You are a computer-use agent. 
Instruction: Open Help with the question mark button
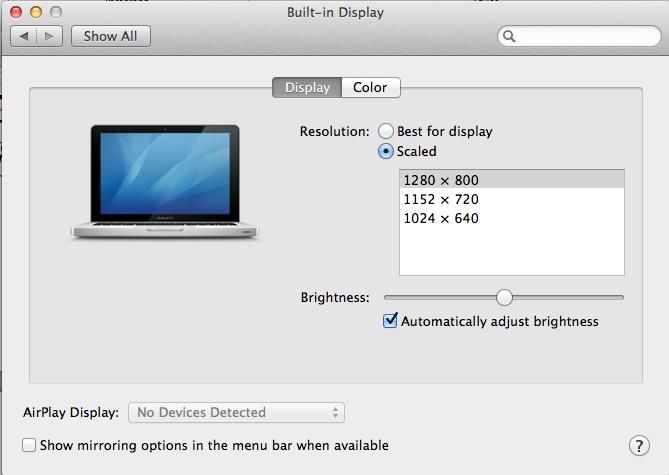coord(639,446)
